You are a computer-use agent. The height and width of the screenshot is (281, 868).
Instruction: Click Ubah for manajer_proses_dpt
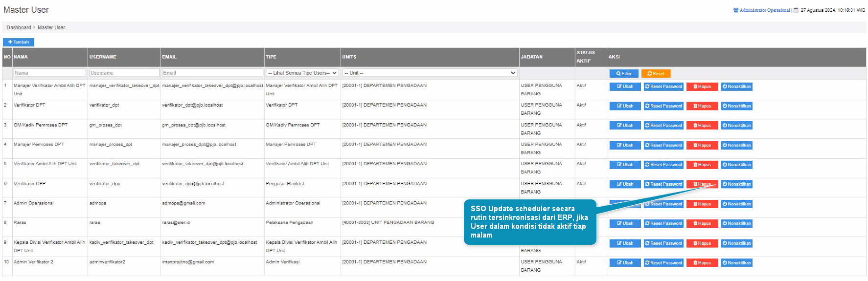[x=625, y=145]
